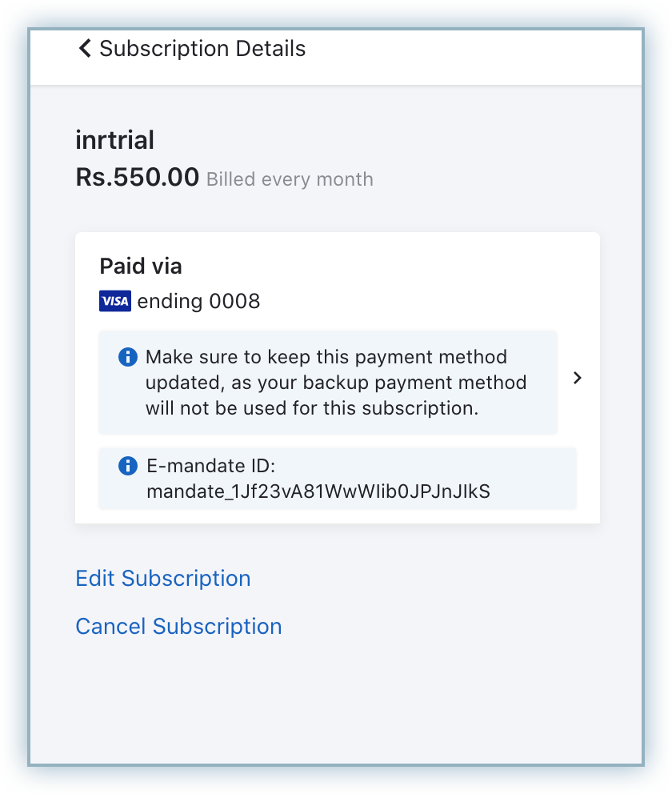The image size is (672, 794).
Task: Click the mandate_1Jf23vA81WwWlib0JPJnJIkS value
Action: [318, 491]
